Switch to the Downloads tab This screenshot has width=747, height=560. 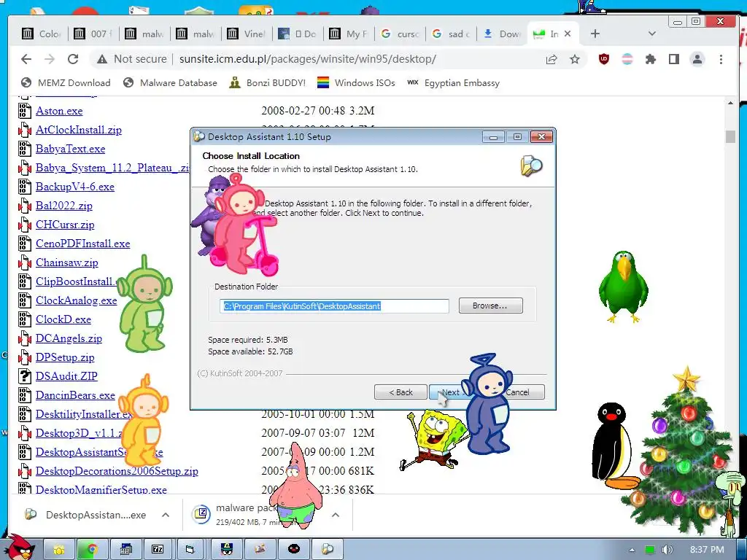[502, 34]
